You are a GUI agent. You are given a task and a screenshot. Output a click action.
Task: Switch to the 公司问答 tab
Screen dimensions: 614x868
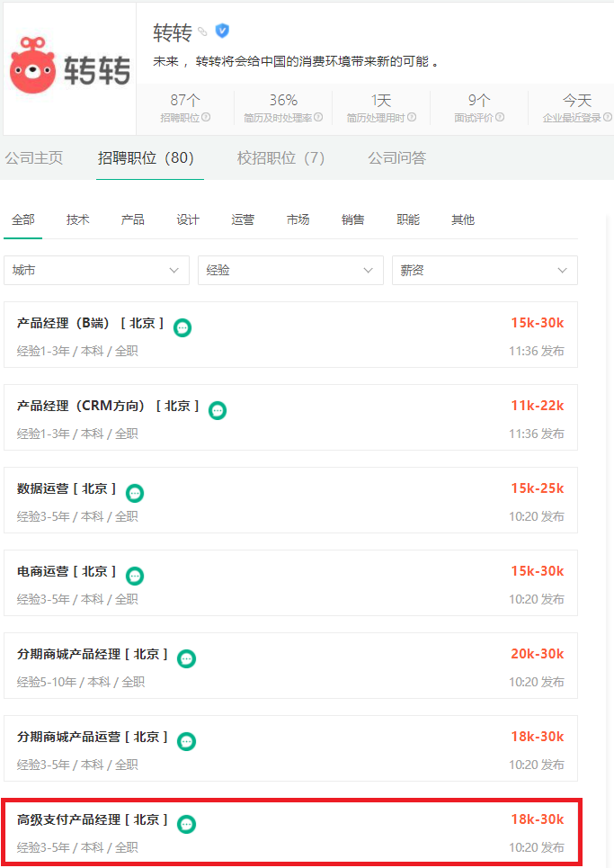click(x=396, y=157)
